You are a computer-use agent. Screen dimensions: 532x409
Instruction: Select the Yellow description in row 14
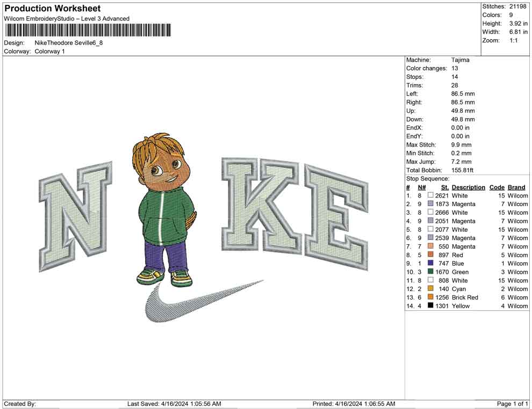click(x=461, y=305)
